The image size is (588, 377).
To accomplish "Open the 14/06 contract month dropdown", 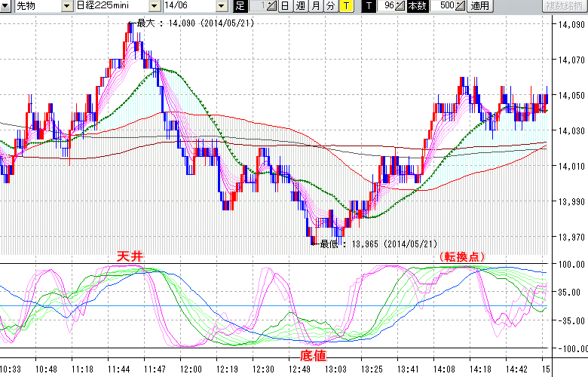I will 221,6.
